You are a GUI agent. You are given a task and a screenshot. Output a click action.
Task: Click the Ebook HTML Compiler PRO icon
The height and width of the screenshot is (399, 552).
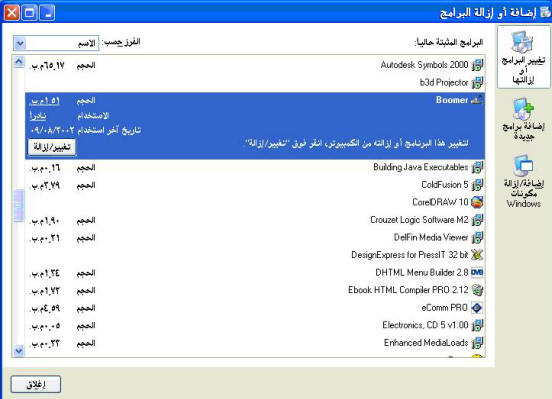[x=477, y=290]
